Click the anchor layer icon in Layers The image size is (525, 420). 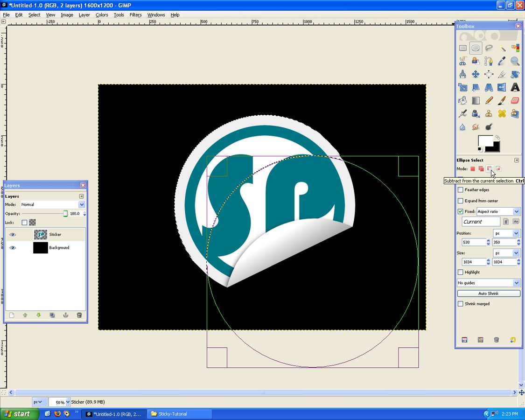click(66, 315)
